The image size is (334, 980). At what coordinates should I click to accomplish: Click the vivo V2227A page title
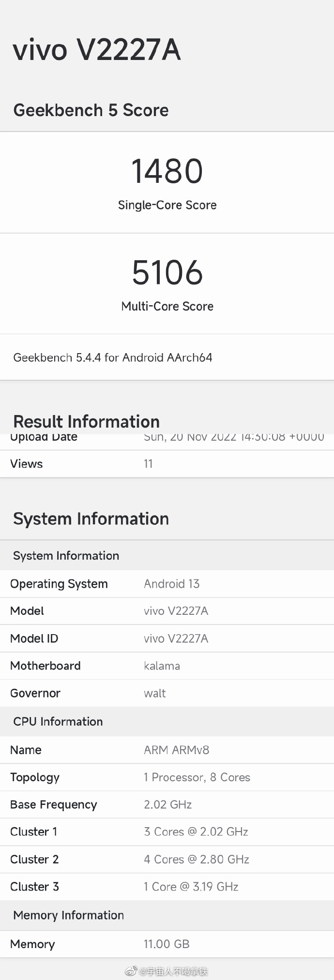[x=97, y=50]
